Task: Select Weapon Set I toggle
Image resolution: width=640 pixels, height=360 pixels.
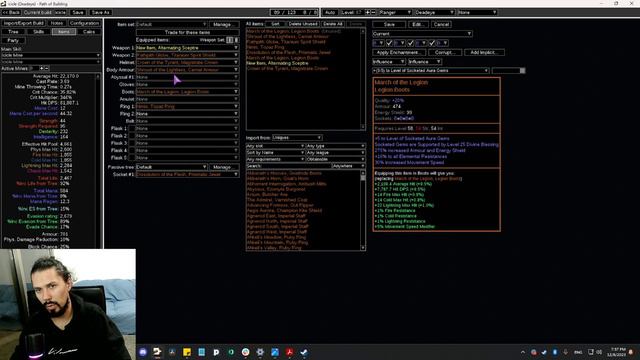Action: [x=230, y=40]
